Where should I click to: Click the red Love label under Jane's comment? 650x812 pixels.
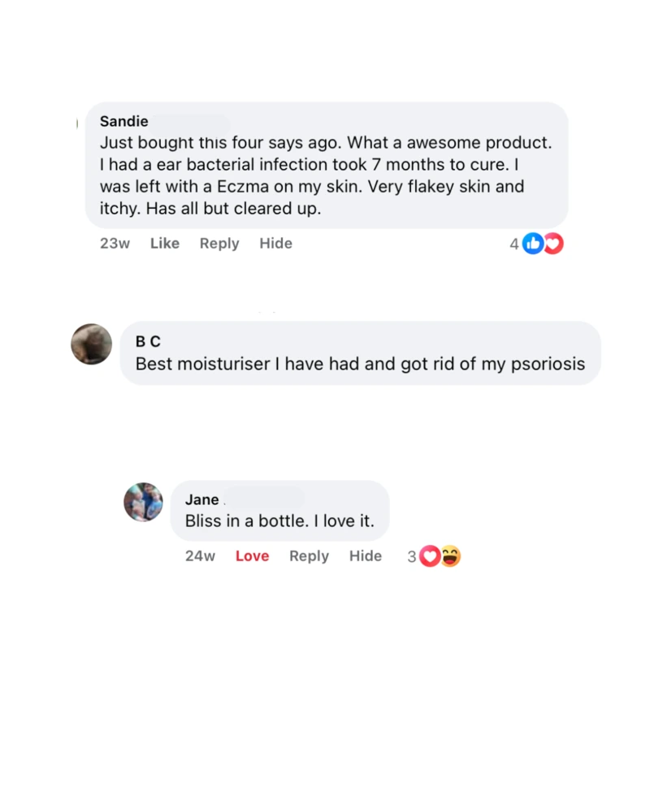tap(252, 555)
